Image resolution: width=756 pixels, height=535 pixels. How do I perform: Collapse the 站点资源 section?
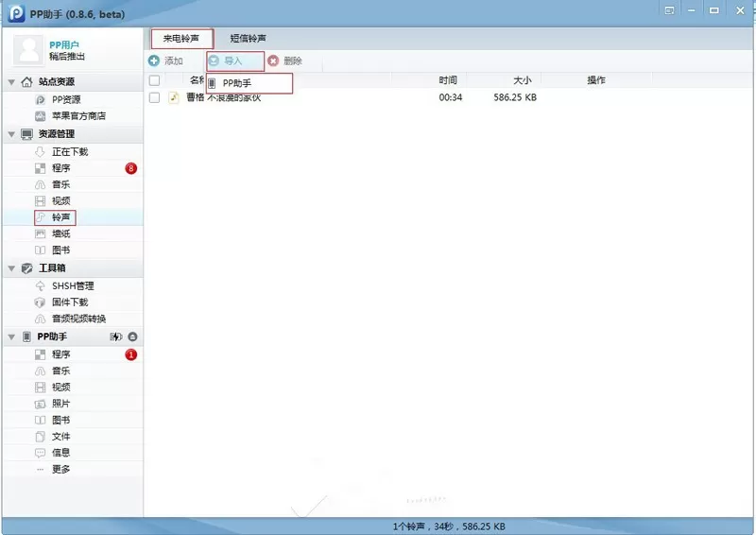click(11, 82)
